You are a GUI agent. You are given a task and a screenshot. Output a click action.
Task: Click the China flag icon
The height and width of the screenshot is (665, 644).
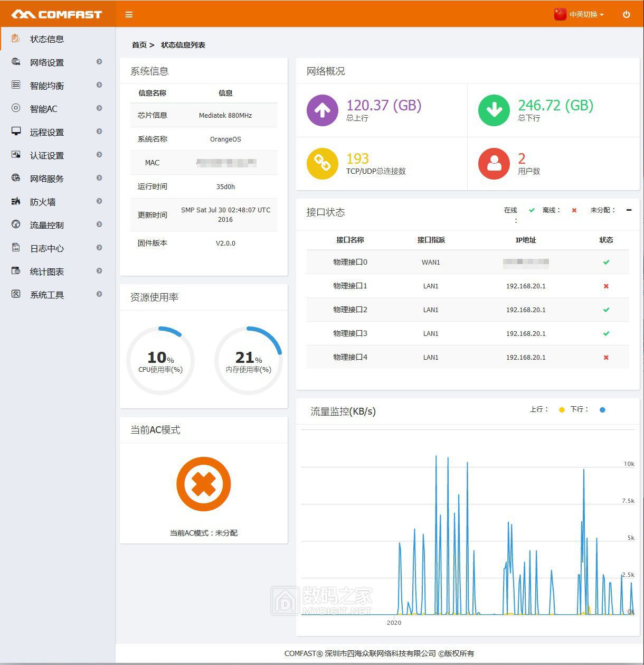tap(560, 14)
